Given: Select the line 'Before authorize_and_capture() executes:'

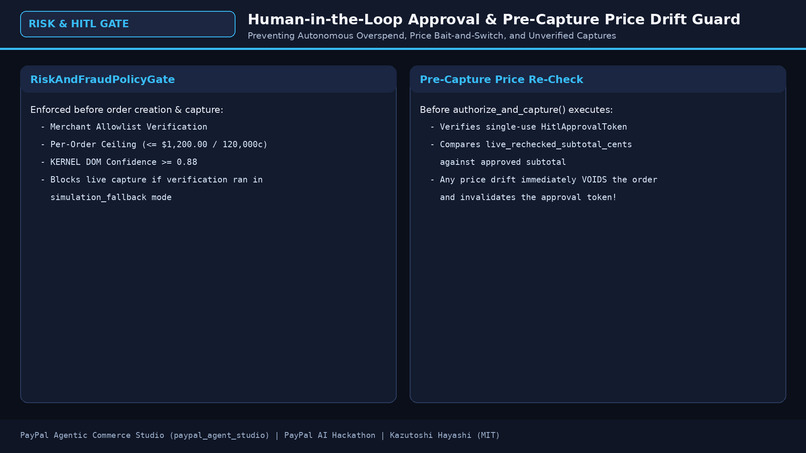Looking at the screenshot, I should tap(516, 110).
